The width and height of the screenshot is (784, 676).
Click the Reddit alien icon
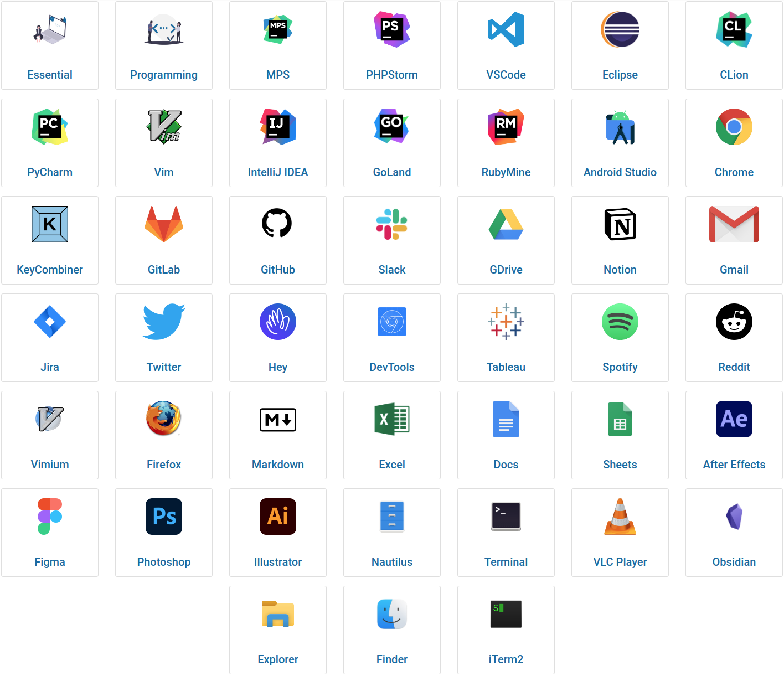click(734, 322)
